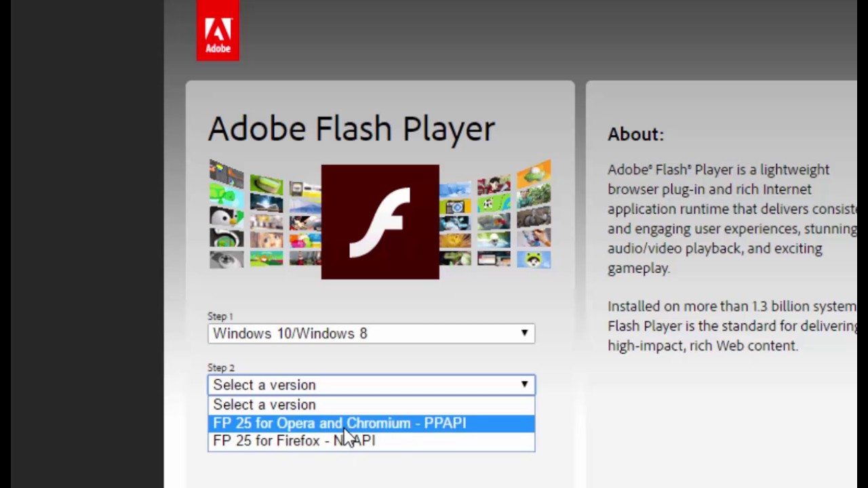Viewport: 868px width, 488px height.
Task: Click the Step 2 dropdown arrow
Action: tap(524, 385)
